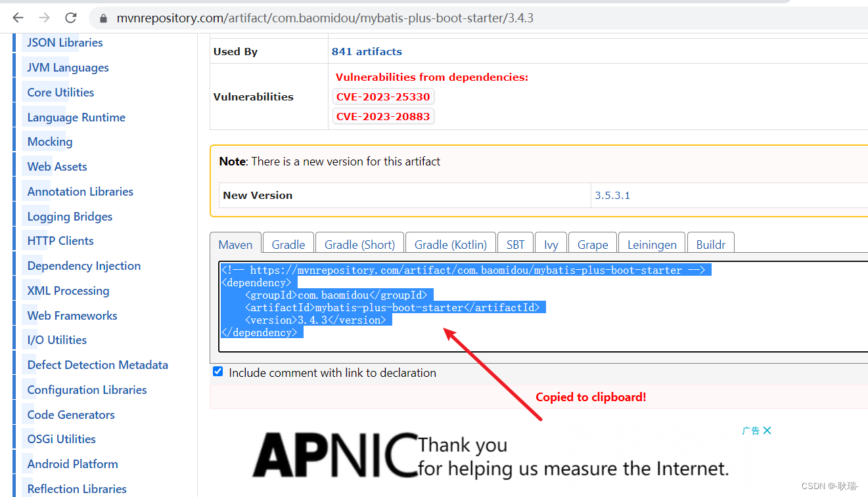
Task: Open the Grape tab
Action: [593, 244]
